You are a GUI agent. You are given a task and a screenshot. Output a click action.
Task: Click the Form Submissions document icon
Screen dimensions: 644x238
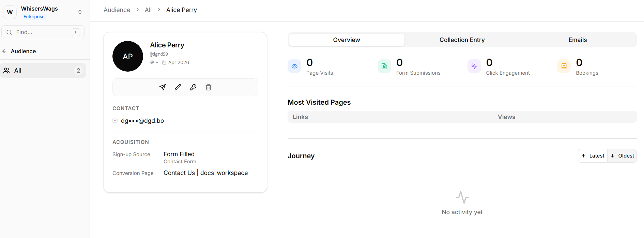tap(384, 66)
